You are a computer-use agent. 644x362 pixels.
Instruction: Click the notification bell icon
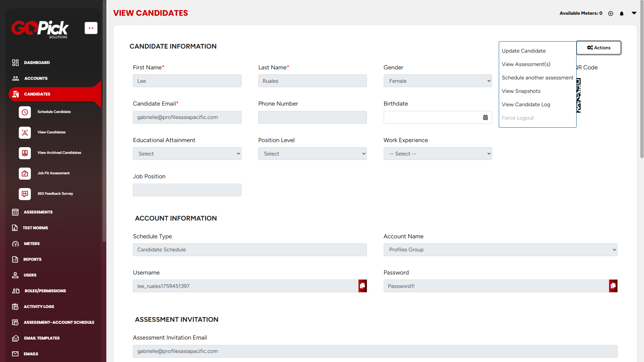click(x=622, y=13)
